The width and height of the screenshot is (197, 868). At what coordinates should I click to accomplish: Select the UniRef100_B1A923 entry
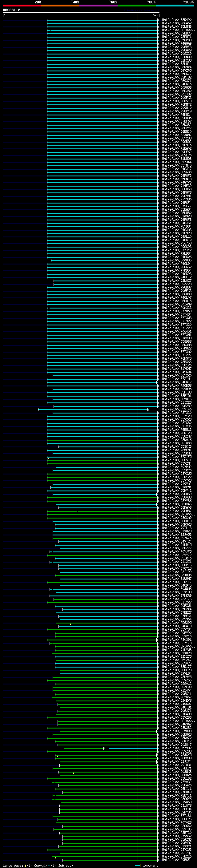(x=177, y=216)
